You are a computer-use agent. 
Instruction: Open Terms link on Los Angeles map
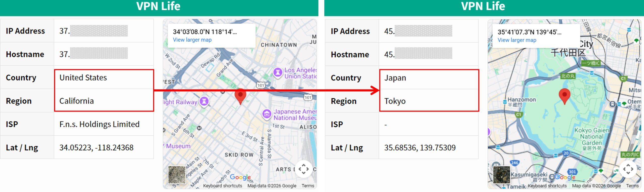tap(308, 186)
